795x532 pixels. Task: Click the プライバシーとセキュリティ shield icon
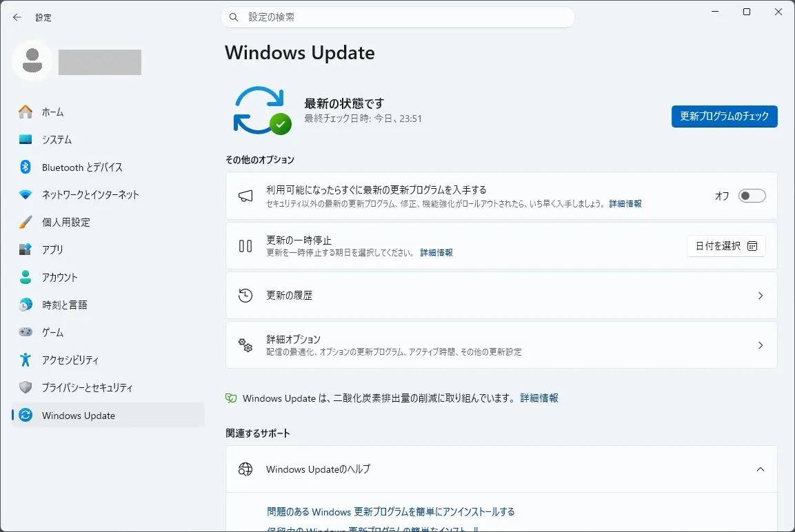coord(26,387)
